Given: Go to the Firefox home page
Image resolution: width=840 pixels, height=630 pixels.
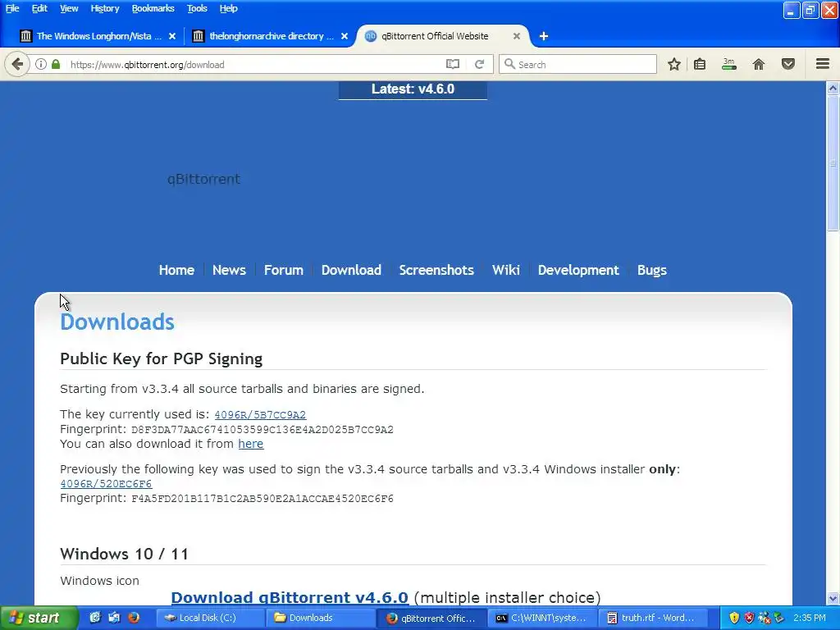Looking at the screenshot, I should point(759,64).
